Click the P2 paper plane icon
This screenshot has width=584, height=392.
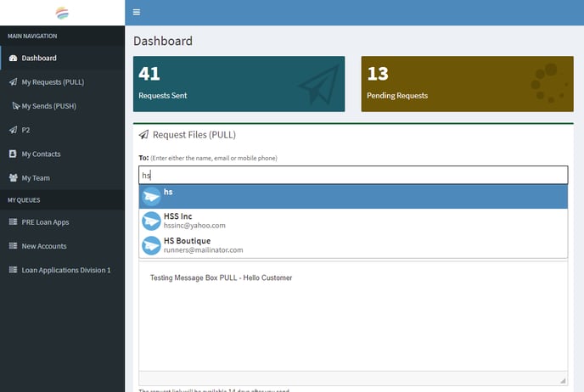(x=13, y=130)
